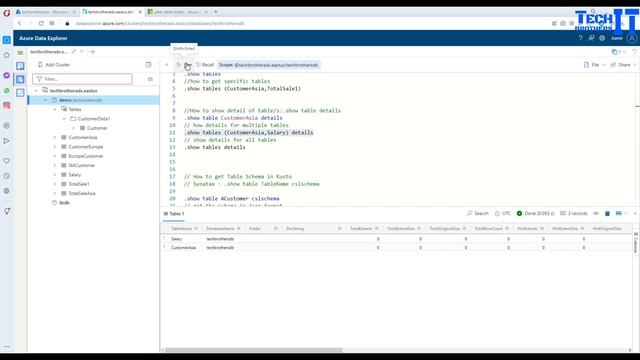Open the feedback icon in header
Viewport: 640px width, 360px height.
click(591, 38)
